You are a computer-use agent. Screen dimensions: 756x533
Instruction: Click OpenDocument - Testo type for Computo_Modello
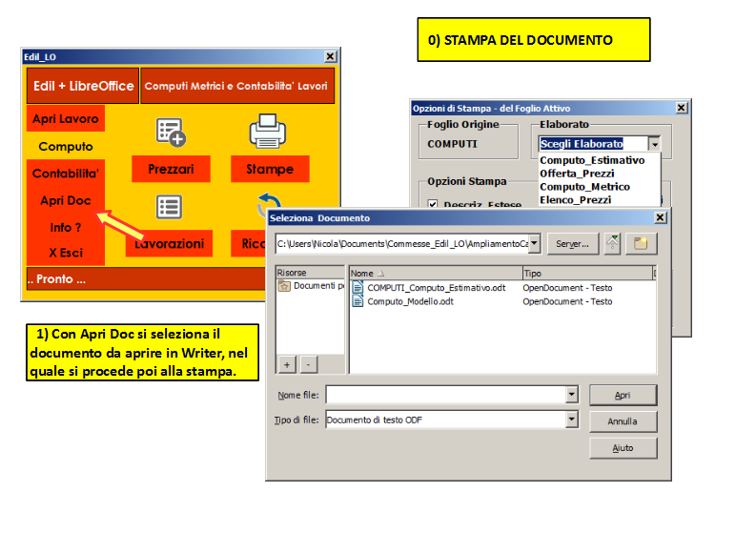567,301
